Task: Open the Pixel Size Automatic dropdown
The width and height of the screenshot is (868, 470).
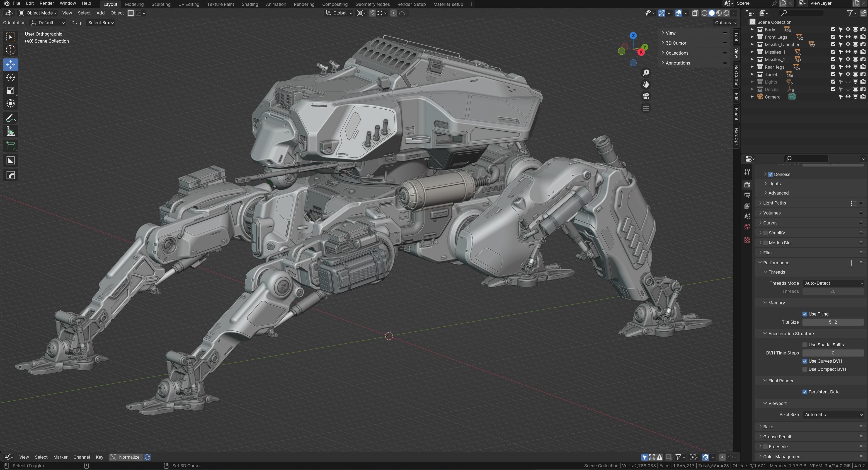Action: point(833,415)
